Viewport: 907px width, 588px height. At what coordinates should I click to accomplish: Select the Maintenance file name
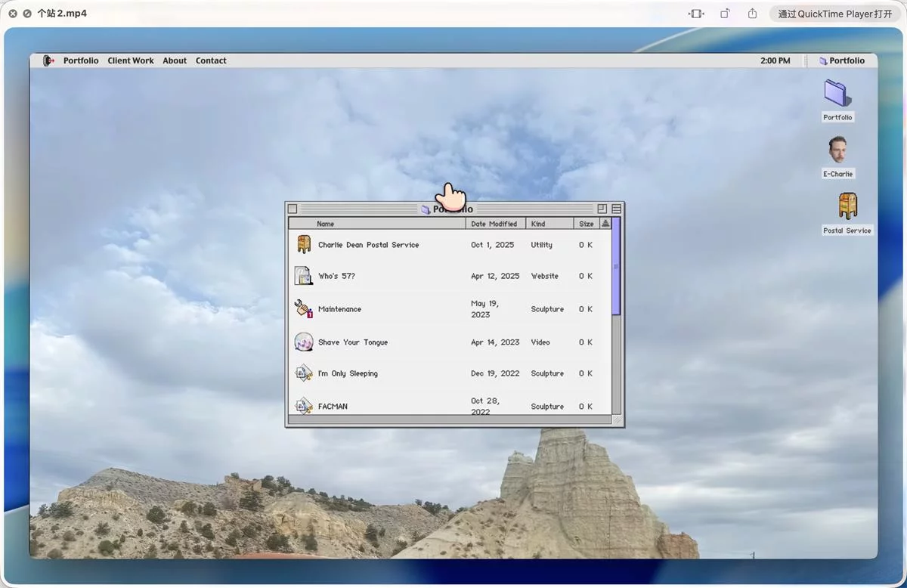(339, 309)
